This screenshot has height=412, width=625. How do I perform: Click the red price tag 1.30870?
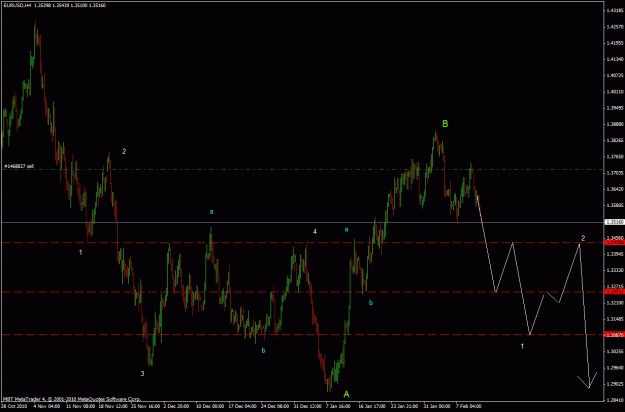615,335
